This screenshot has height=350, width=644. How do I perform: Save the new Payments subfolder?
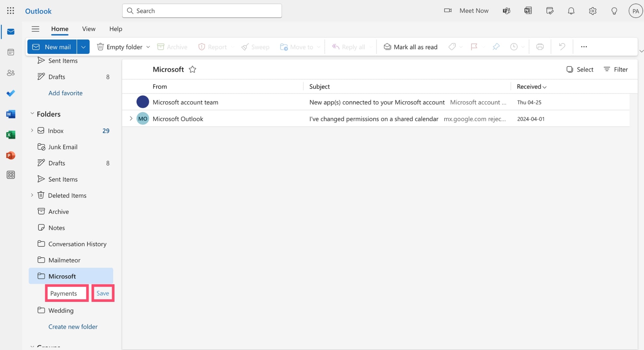coord(103,293)
